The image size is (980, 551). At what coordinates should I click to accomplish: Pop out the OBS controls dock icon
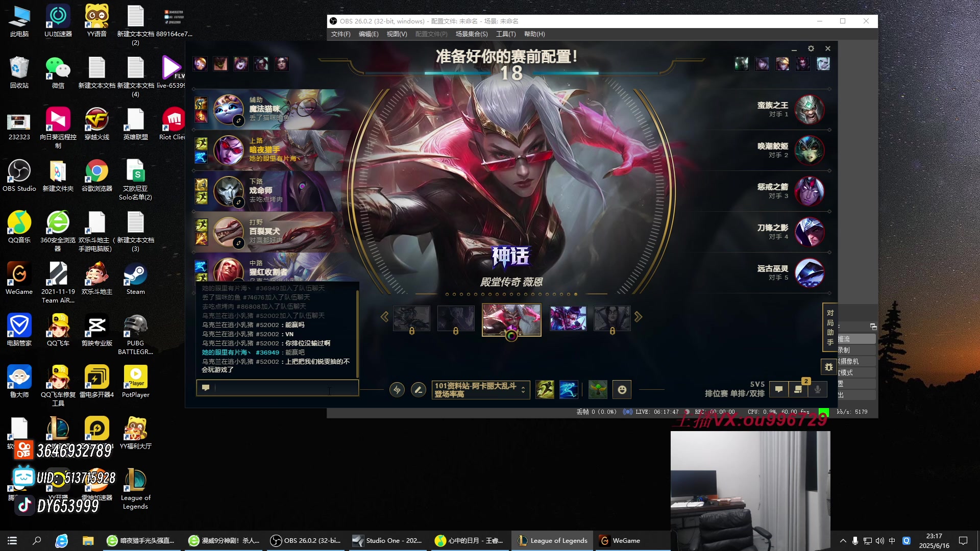tap(873, 327)
